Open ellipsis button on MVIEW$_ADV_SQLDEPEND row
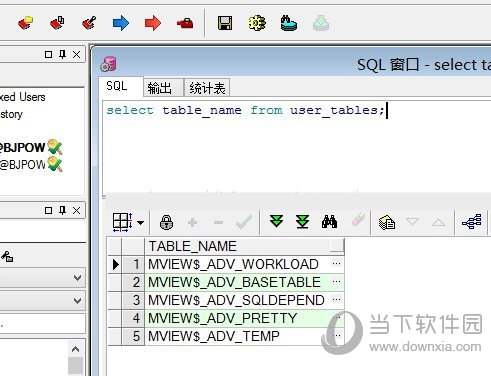491x376 pixels. [x=337, y=300]
